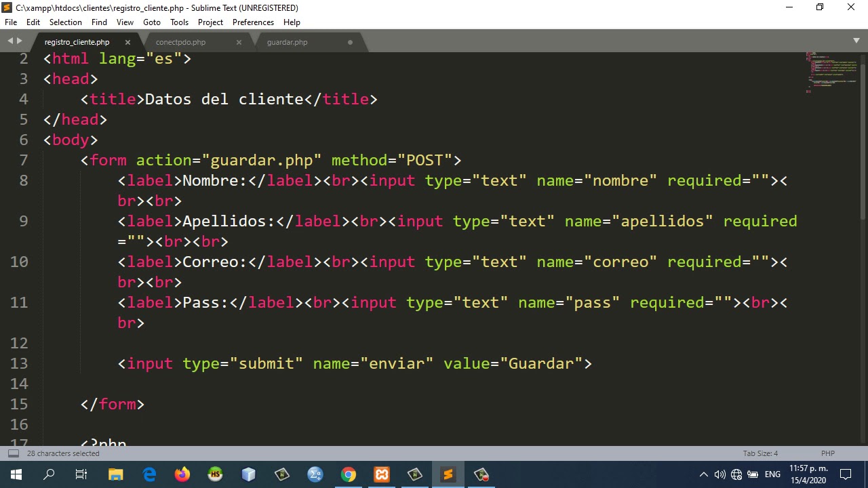The height and width of the screenshot is (488, 868).
Task: Click the "Nombre:" label text
Action: (x=214, y=180)
